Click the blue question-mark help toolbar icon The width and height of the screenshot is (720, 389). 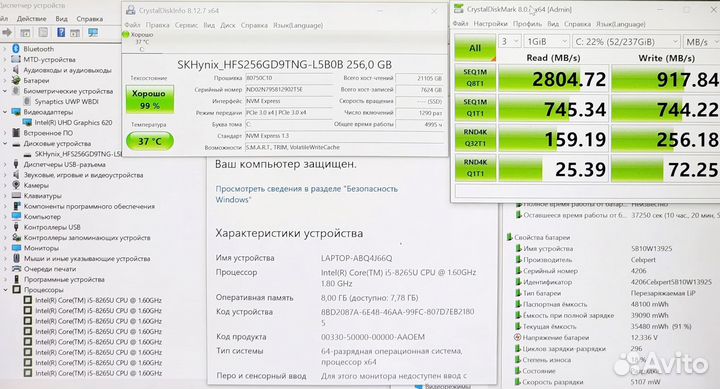pos(61,32)
